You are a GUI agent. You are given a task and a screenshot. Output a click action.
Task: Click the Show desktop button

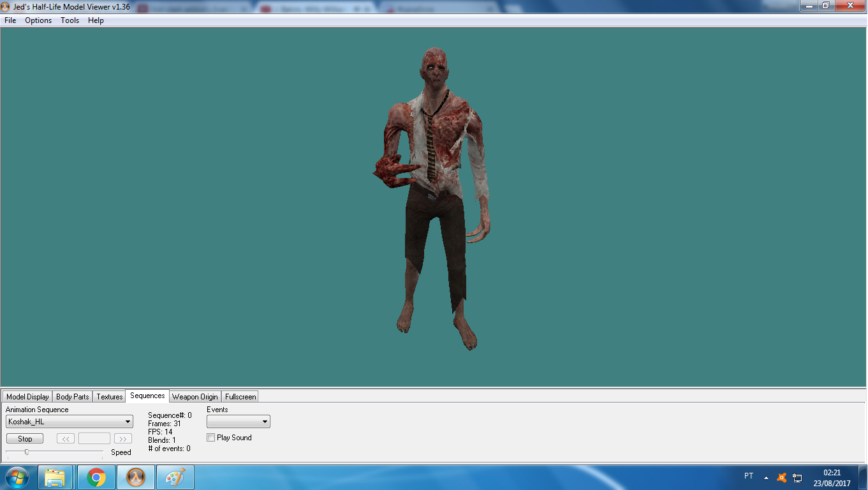coord(863,477)
